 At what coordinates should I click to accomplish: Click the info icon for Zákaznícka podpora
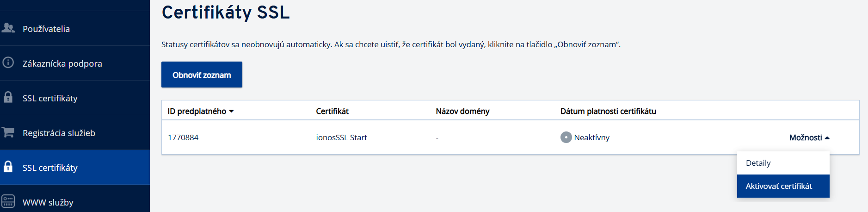tap(8, 62)
